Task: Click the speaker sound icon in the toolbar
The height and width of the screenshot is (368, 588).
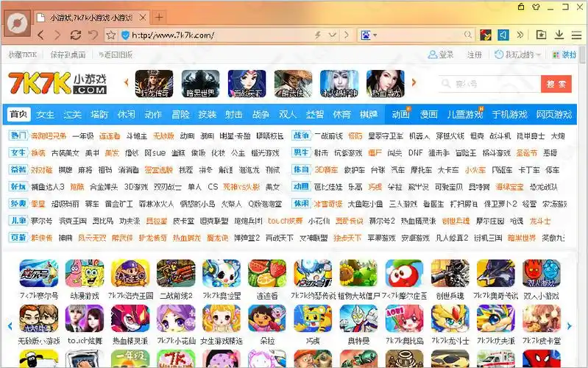Action: click(x=504, y=35)
